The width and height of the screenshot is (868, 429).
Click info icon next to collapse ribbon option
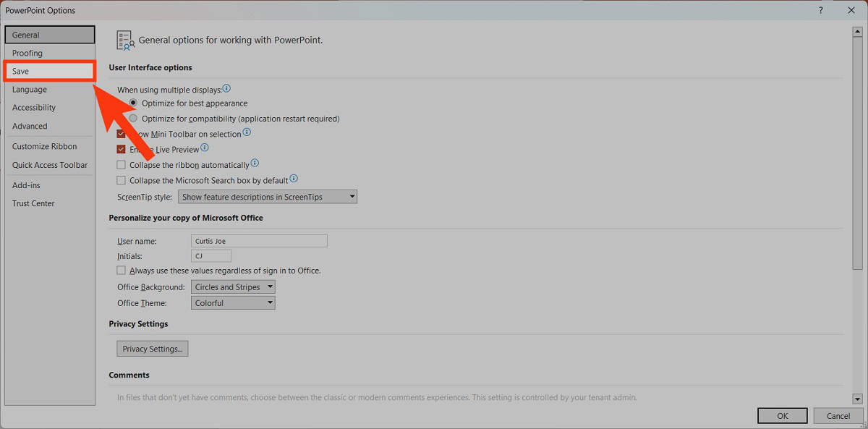(255, 164)
